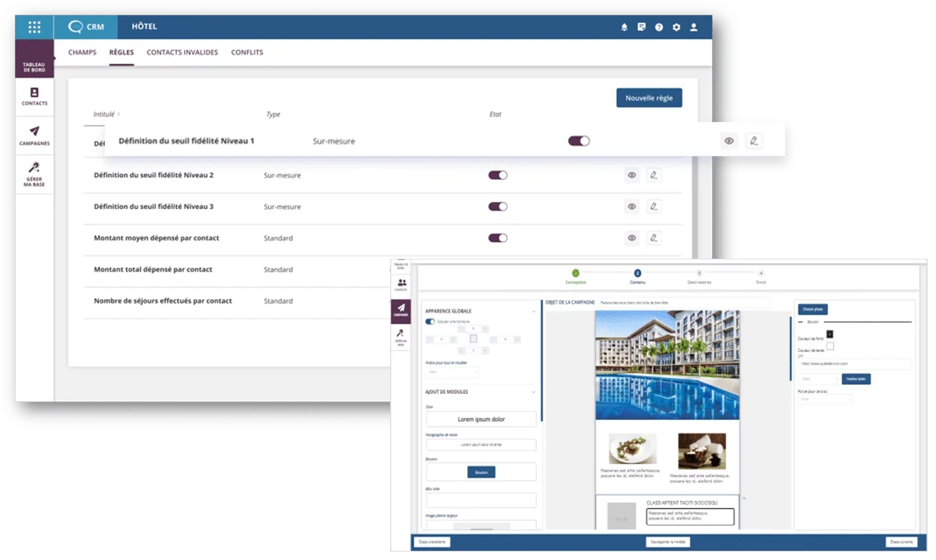Image resolution: width=936 pixels, height=560 pixels.
Task: Select Campagnes in the campaign editor sidebar
Action: [x=401, y=310]
